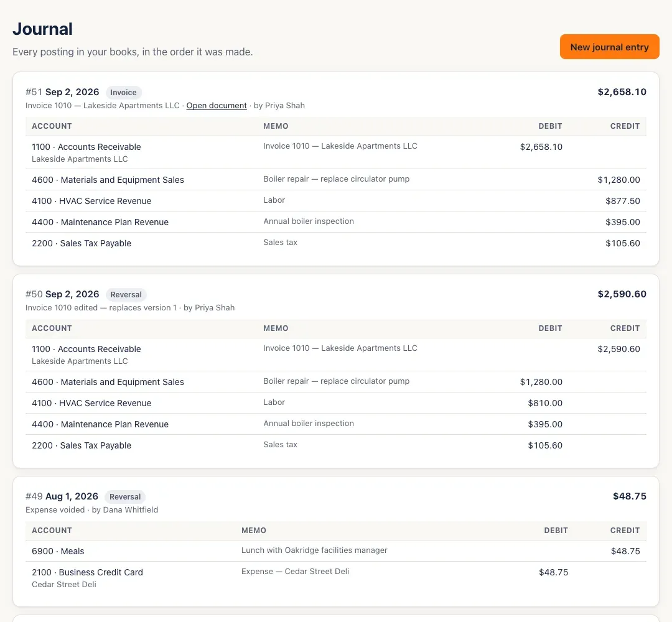Click the Reversal badge on entry #50
This screenshot has width=672, height=622.
click(x=126, y=294)
